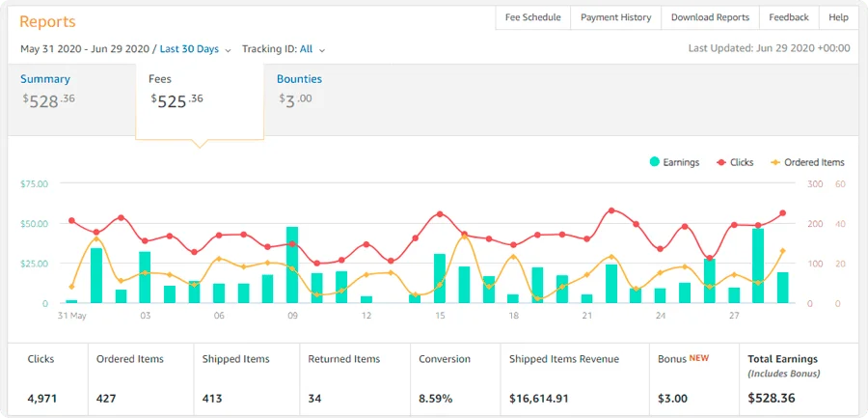Click the Reports page heading

coord(47,21)
